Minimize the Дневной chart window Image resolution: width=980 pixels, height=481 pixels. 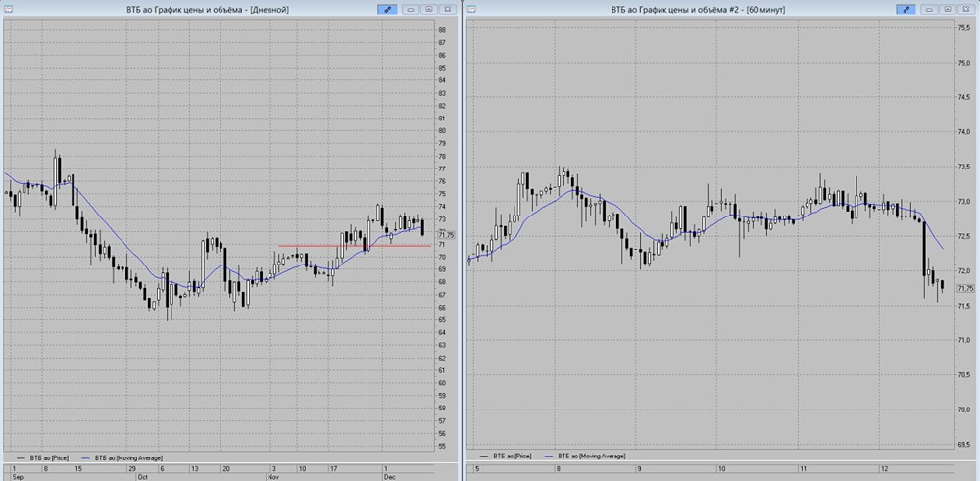pyautogui.click(x=411, y=10)
